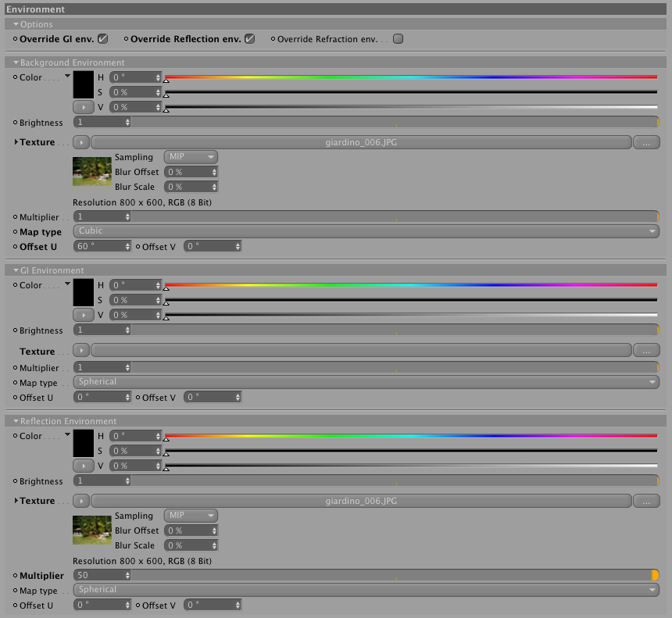
Task: Open Reflection Environment Color mode arrow
Action: (67, 435)
